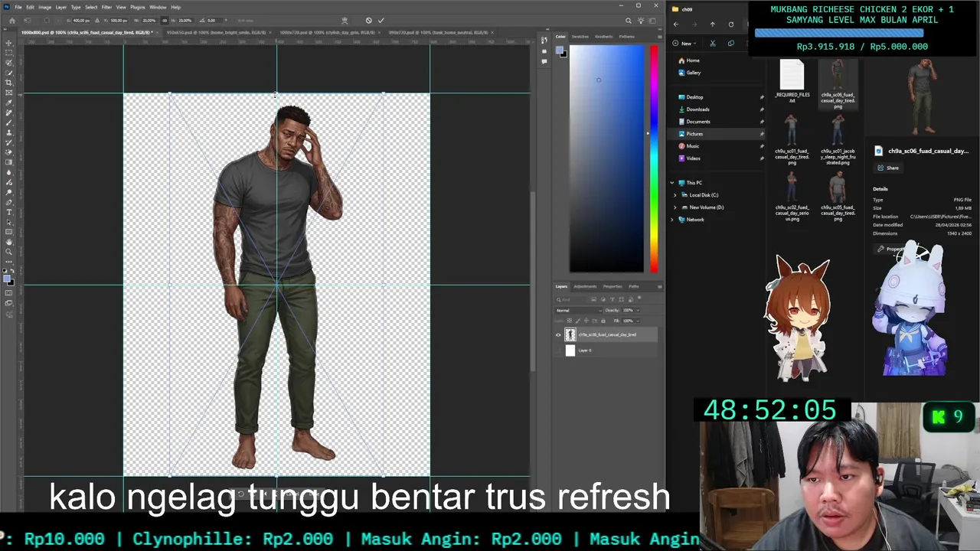The image size is (980, 551).
Task: Select the Zoom tool in the toolbar
Action: 8,252
